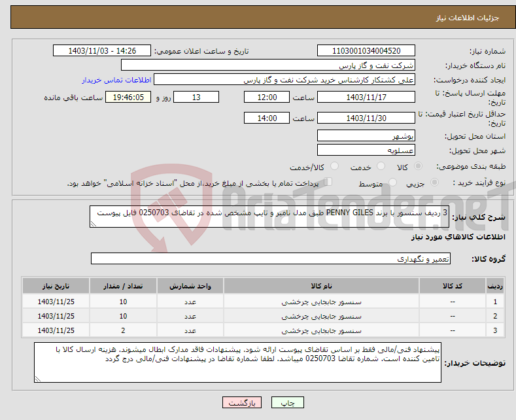Select table row 3 with quantity 2
The width and height of the screenshot is (516, 420).
[263, 330]
